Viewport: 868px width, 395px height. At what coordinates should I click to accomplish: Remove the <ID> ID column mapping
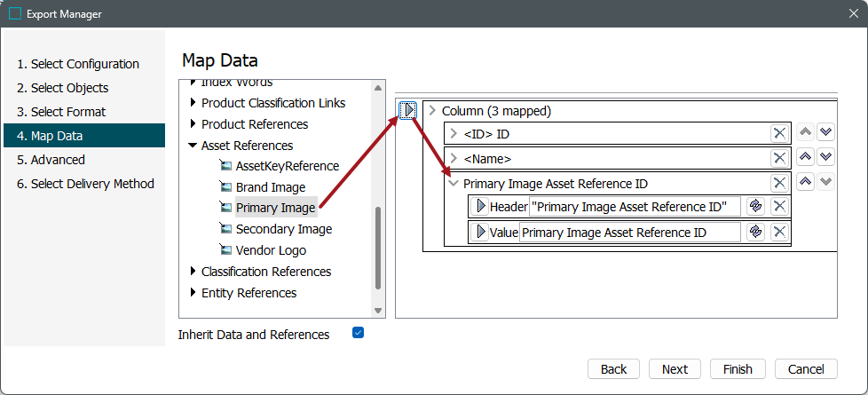point(779,133)
